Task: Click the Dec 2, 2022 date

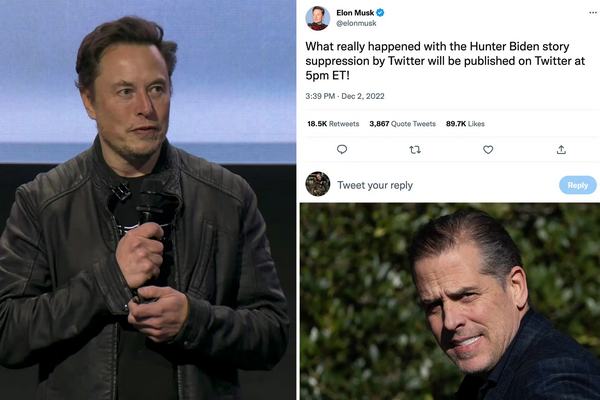Action: pyautogui.click(x=363, y=96)
